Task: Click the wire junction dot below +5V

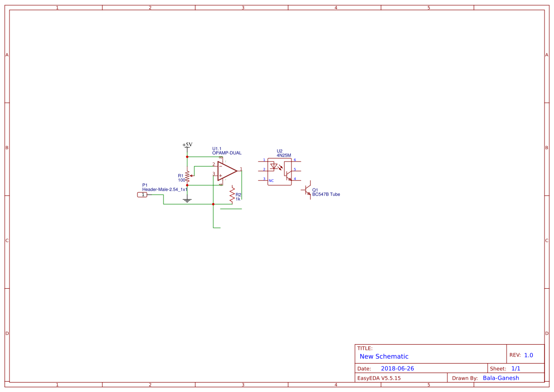Action: click(187, 157)
